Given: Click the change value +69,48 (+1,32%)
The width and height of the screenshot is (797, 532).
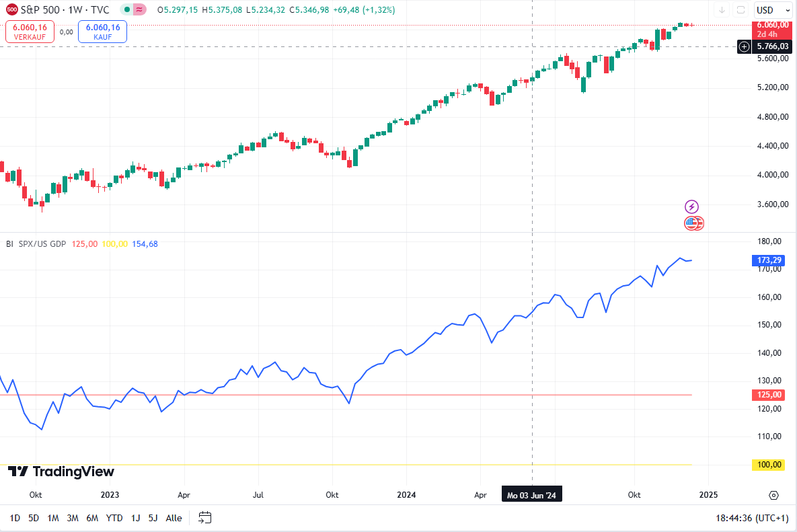Looking at the screenshot, I should (364, 9).
